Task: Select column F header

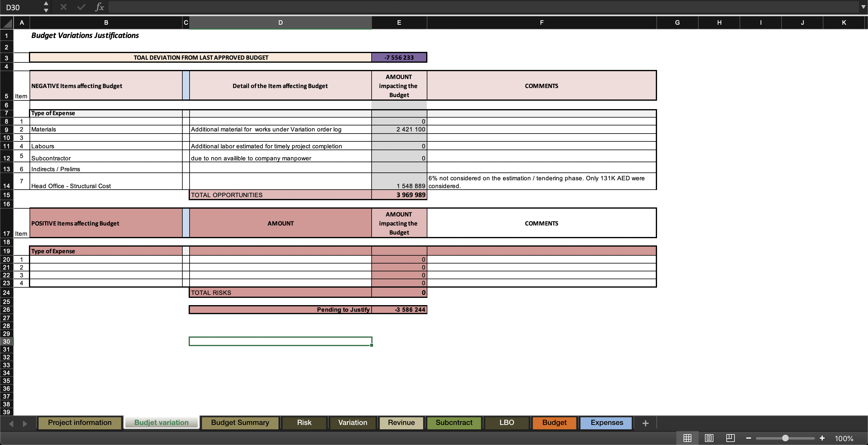Action: [x=542, y=23]
